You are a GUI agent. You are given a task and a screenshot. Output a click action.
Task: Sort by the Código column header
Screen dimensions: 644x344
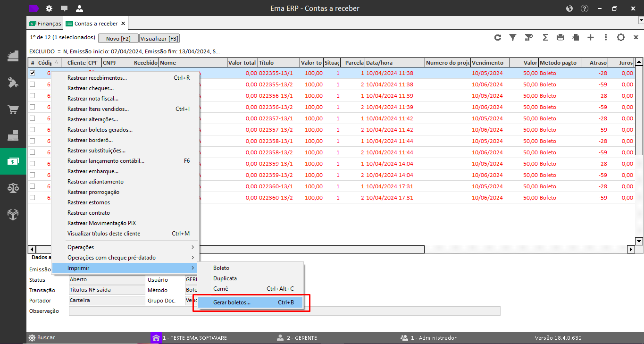49,63
